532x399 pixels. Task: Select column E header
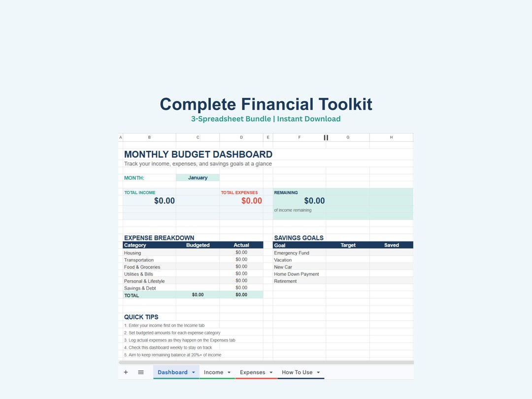pos(268,137)
